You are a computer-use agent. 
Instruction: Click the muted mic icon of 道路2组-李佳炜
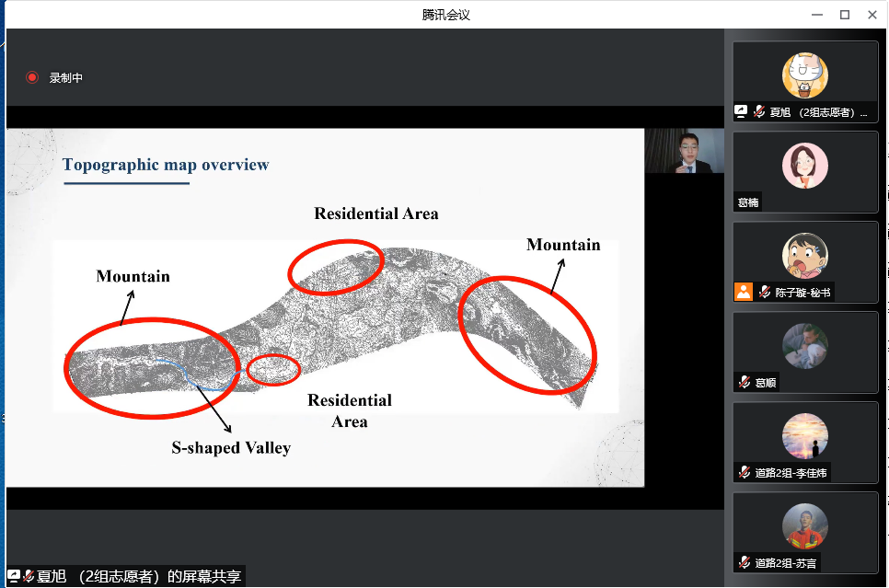point(744,472)
